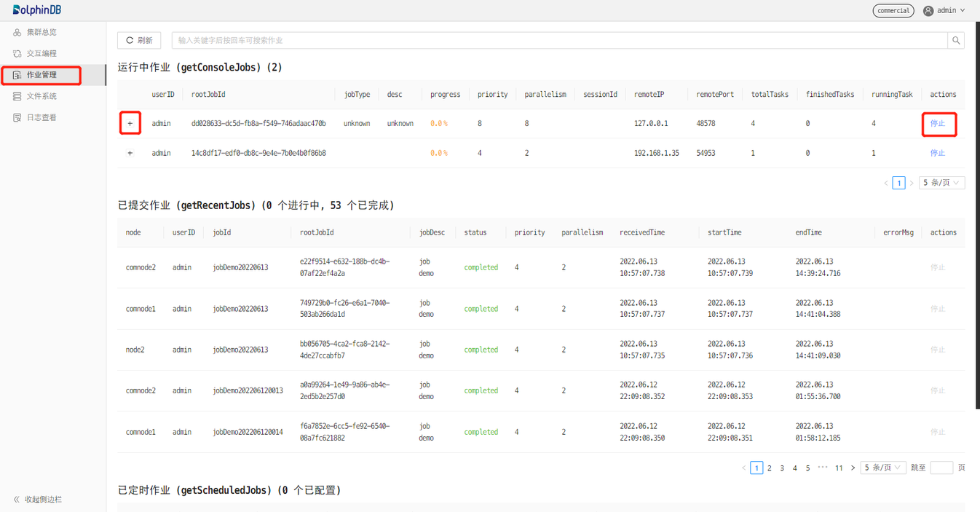Go to next page of submitted jobs
980x512 pixels.
(x=853, y=468)
